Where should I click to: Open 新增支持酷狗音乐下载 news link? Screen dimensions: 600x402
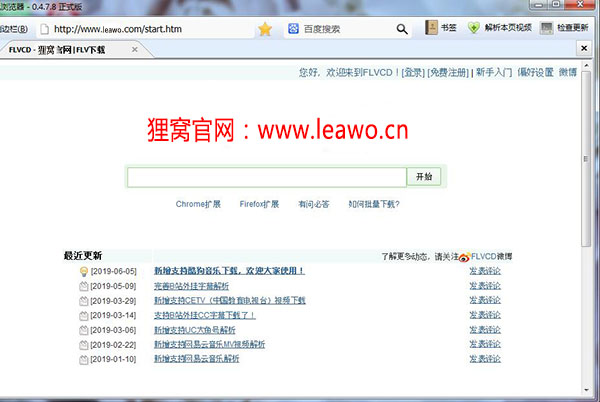229,271
